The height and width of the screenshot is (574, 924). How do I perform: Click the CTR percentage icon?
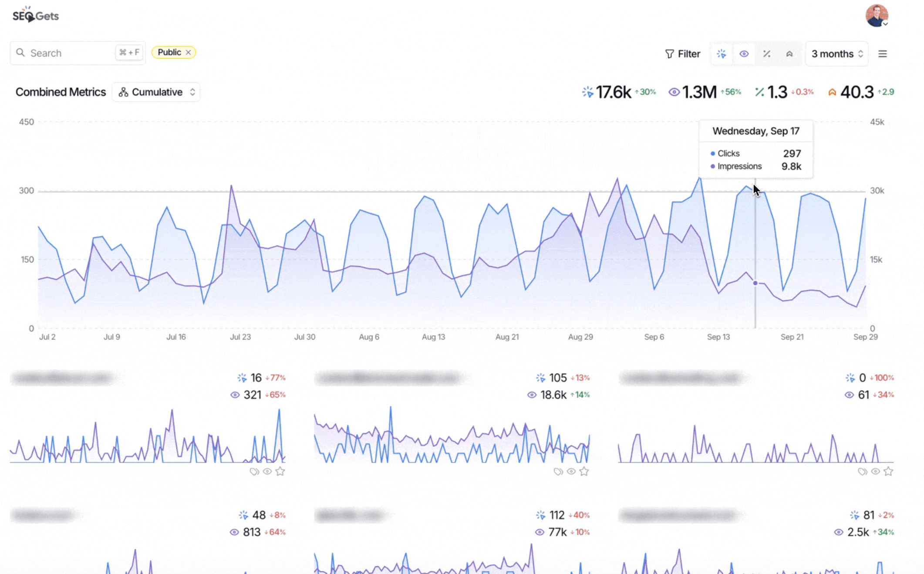767,54
